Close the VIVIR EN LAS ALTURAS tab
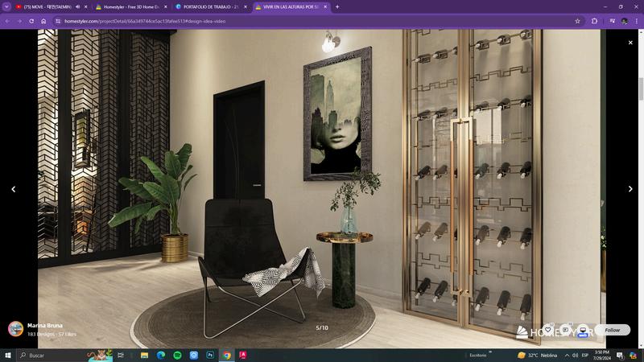 (325, 7)
